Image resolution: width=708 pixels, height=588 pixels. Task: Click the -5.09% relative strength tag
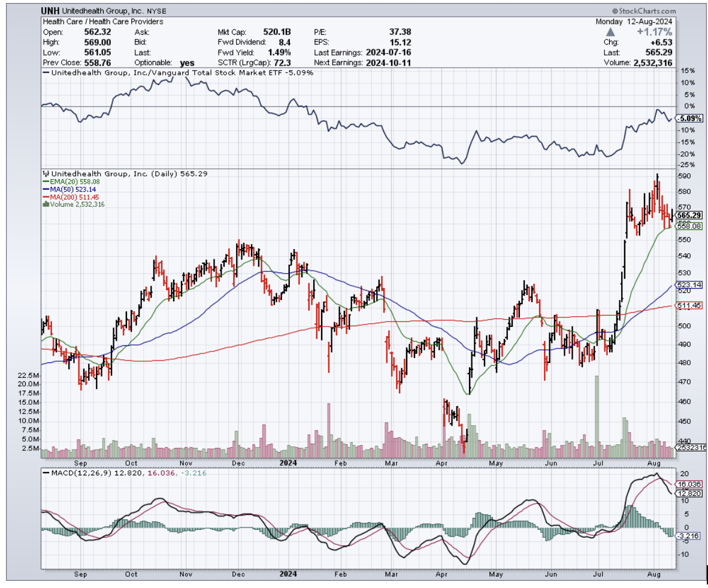pos(689,119)
